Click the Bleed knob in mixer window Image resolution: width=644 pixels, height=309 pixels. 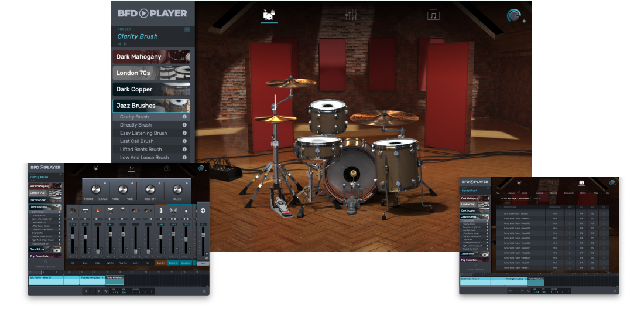pyautogui.click(x=177, y=189)
